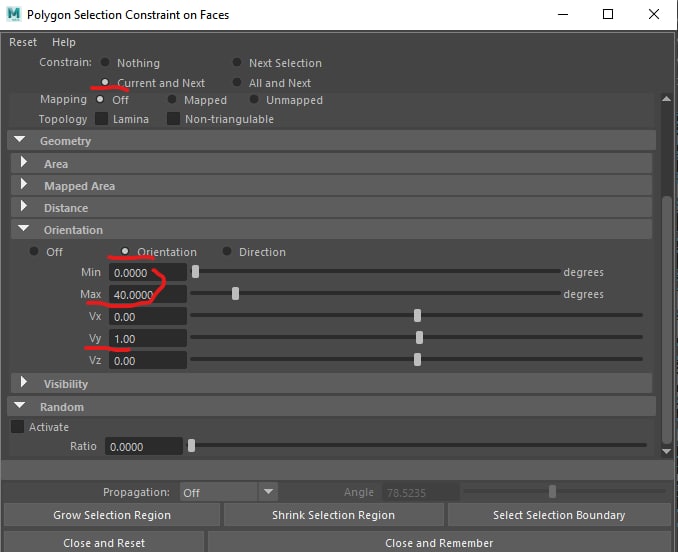Viewport: 678px width, 552px height.
Task: Expand the Mapped Area section
Action: pos(24,184)
